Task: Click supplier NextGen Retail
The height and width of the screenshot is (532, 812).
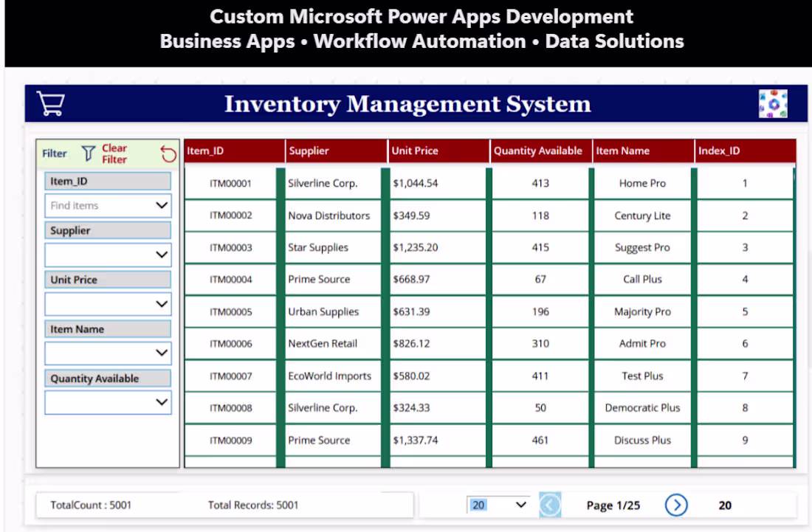Action: 323,344
